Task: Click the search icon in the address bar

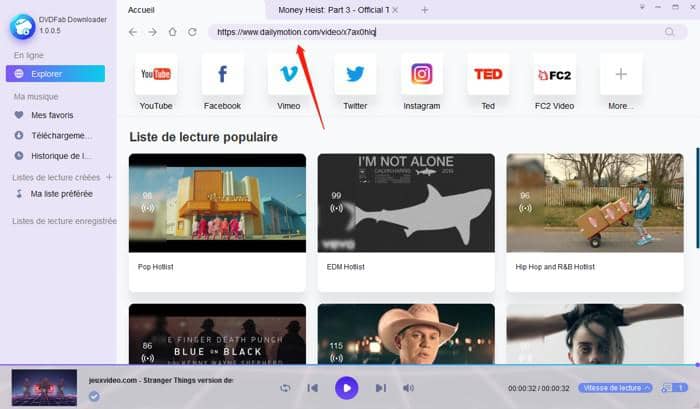Action: [669, 32]
